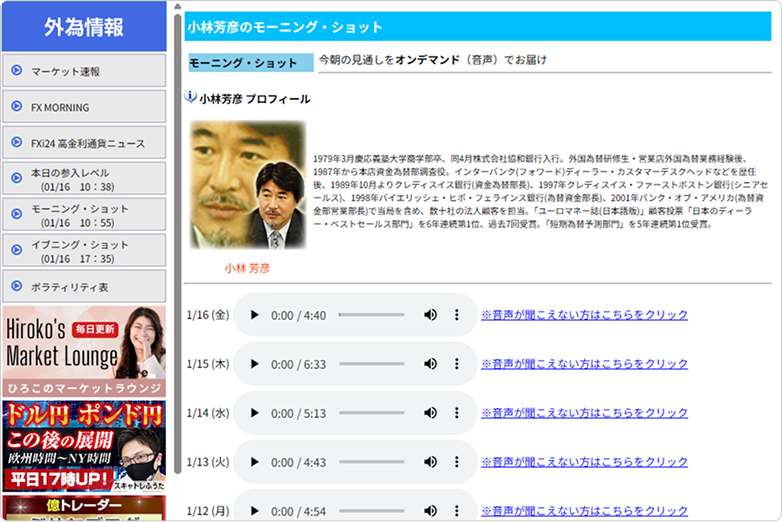This screenshot has width=782, height=522.
Task: Seek on the 1/15 audio progress bar
Action: pyautogui.click(x=372, y=364)
